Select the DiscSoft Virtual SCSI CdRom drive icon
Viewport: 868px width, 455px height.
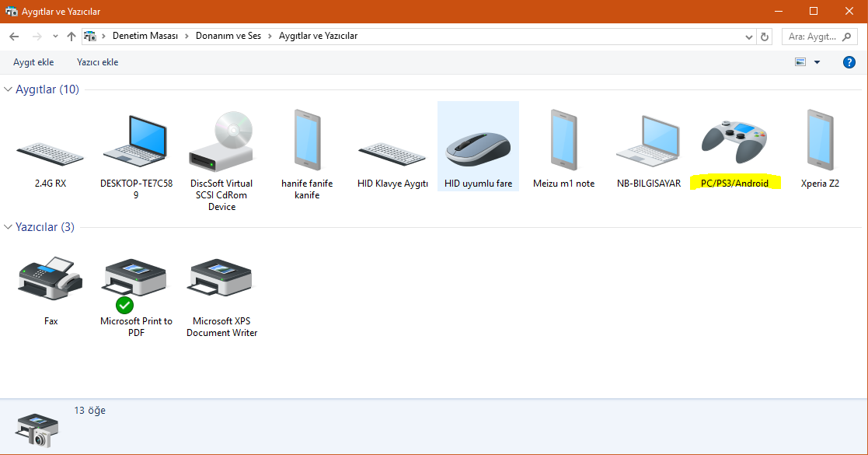click(x=221, y=142)
